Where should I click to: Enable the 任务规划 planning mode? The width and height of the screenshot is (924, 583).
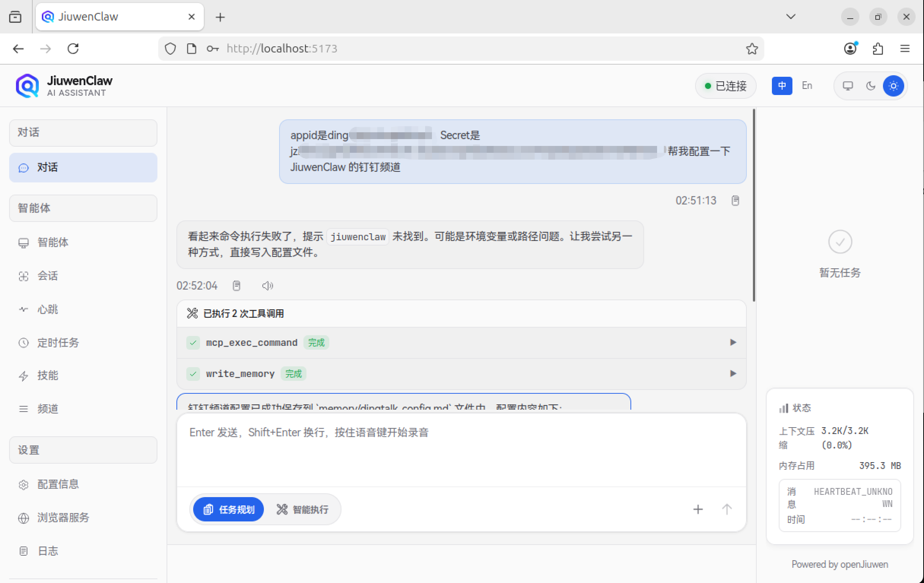(228, 509)
